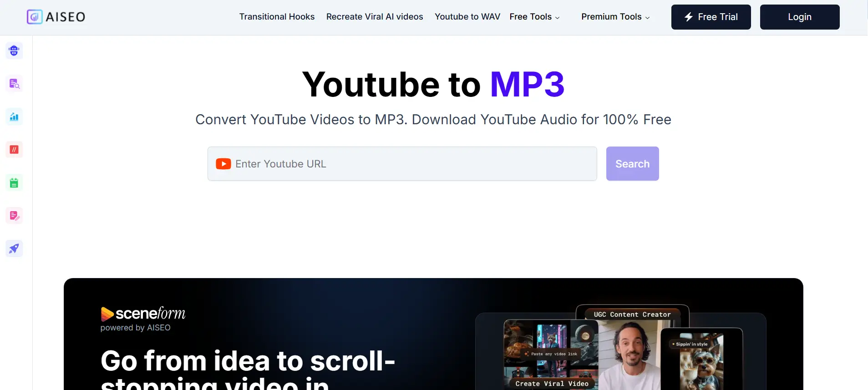Click the red double-slash sidebar icon
This screenshot has width=868, height=390.
pyautogui.click(x=14, y=150)
